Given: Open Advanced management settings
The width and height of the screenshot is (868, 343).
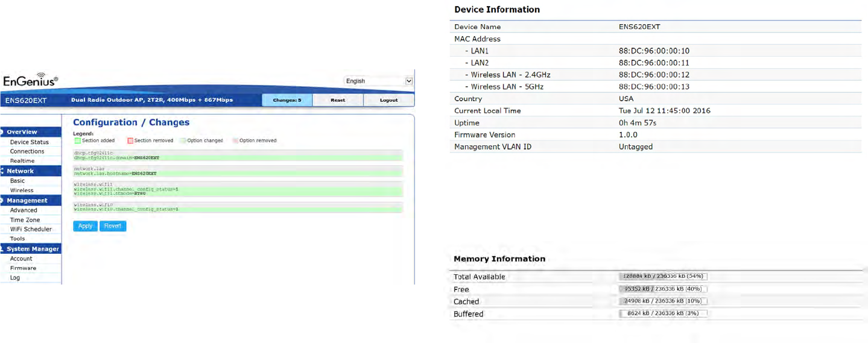Looking at the screenshot, I should click(24, 210).
